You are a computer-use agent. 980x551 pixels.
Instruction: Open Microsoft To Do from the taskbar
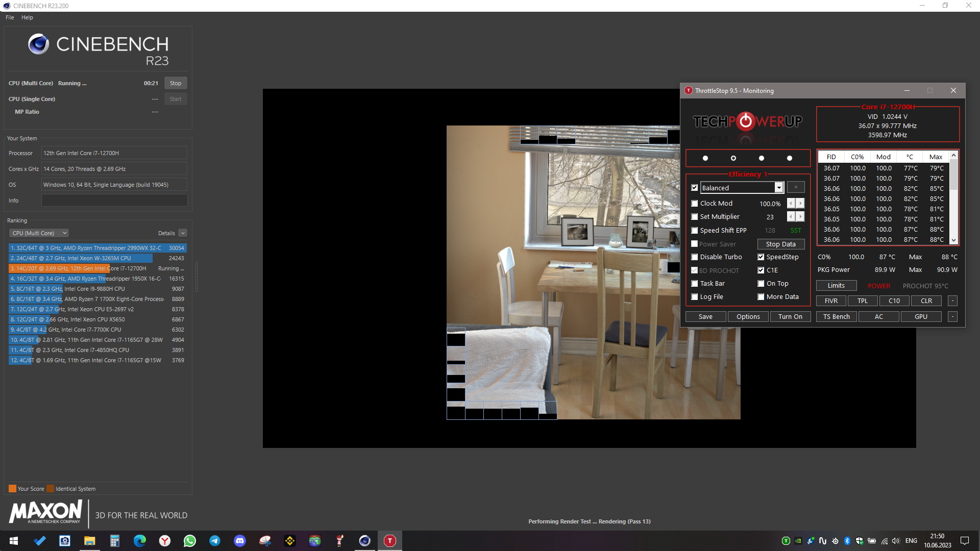coord(40,541)
